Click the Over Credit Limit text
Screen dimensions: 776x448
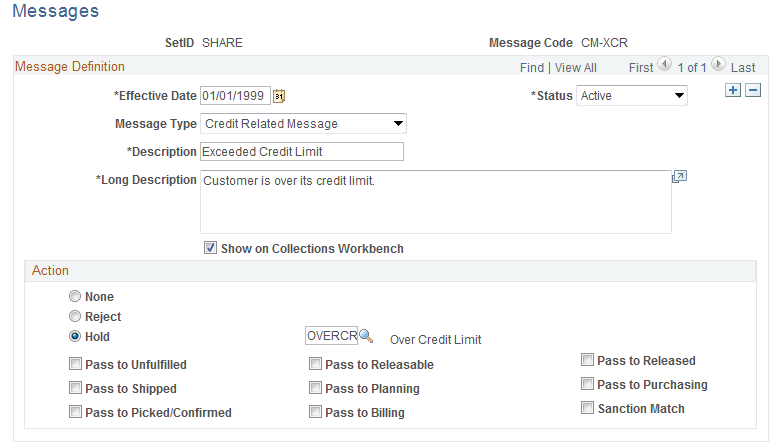436,340
